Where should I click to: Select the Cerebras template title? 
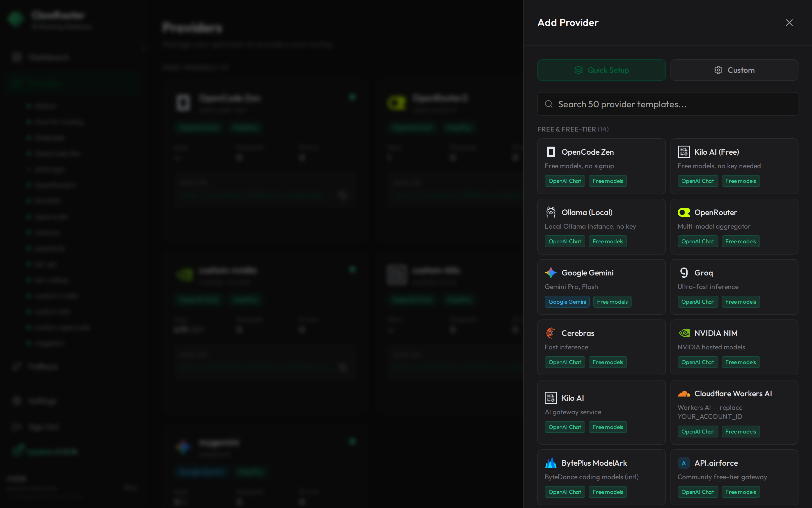pos(578,333)
